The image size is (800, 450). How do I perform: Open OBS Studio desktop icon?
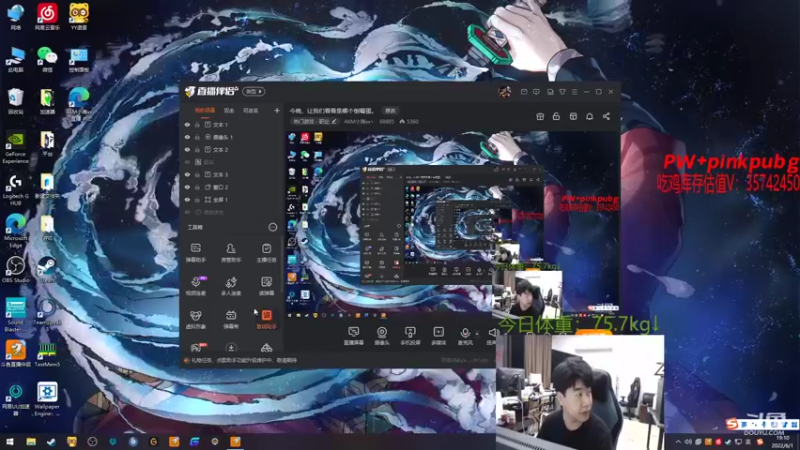click(x=15, y=269)
